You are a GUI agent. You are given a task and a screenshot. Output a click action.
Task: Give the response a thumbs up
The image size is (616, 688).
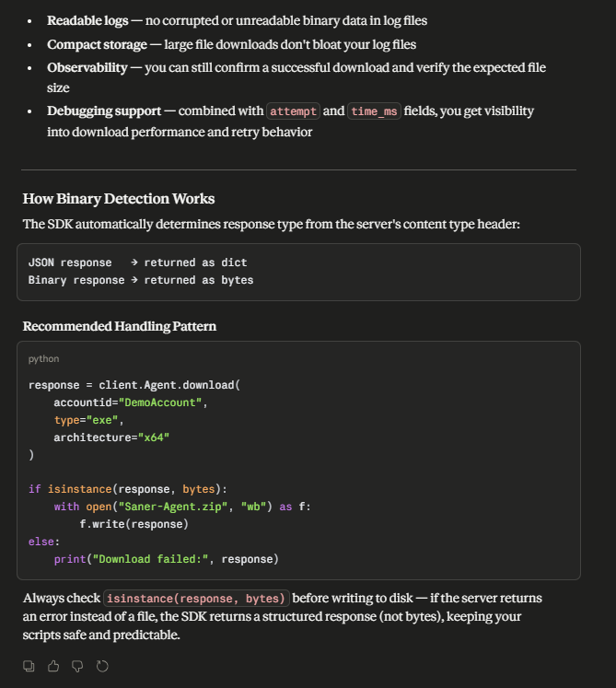53,666
